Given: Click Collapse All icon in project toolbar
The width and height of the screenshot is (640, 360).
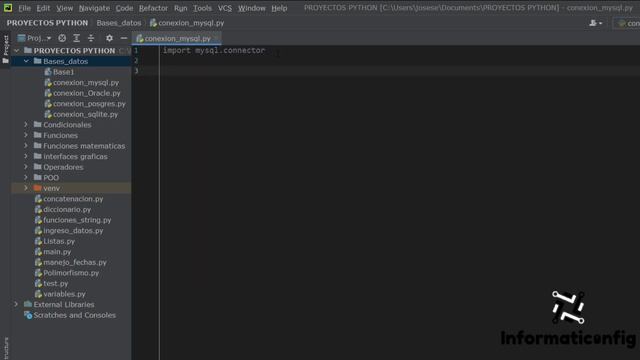Looking at the screenshot, I should coord(91,38).
